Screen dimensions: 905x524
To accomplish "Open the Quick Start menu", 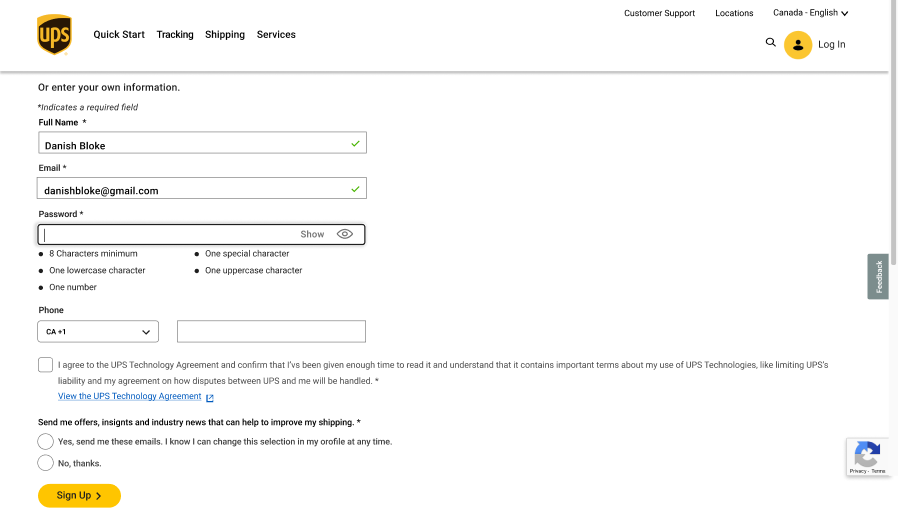I will pos(120,35).
